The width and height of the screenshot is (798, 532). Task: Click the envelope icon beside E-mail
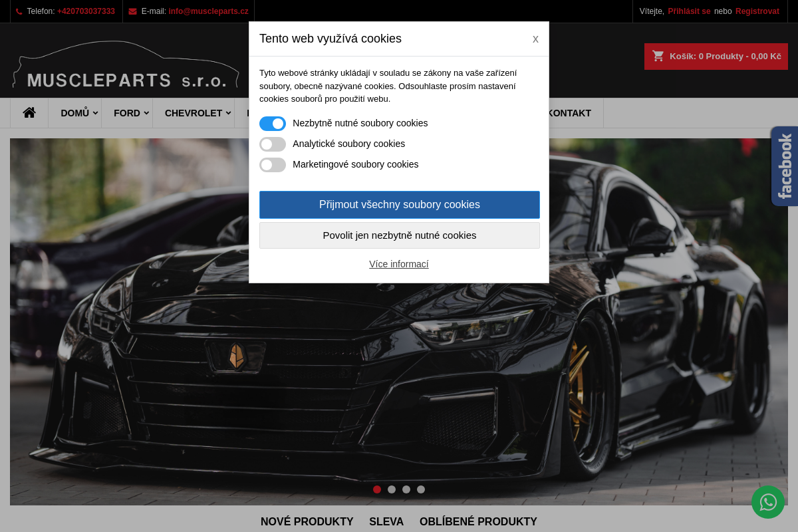tap(132, 11)
